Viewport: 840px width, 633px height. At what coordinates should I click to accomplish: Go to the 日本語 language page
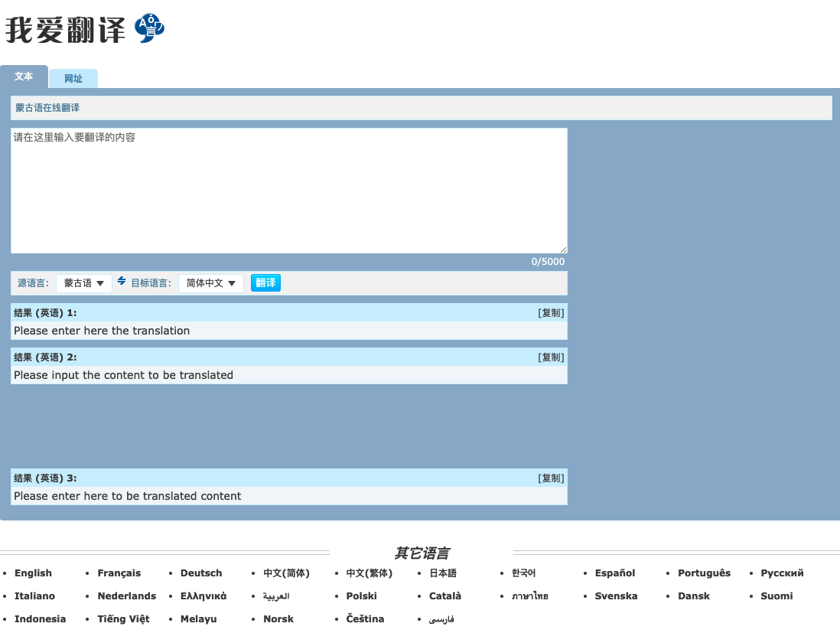[442, 573]
